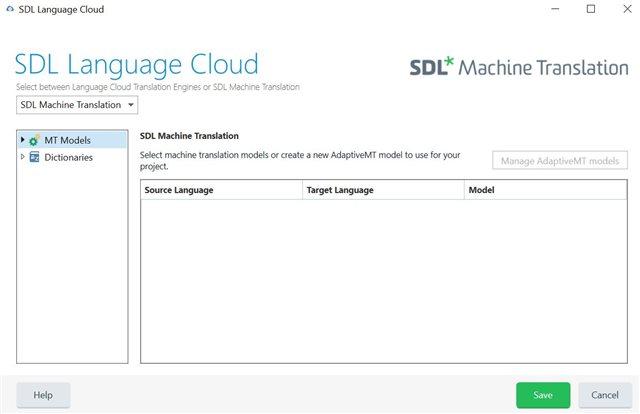Viewport: 640px width, 414px height.
Task: Sort by Source Language column header
Action: pos(221,190)
